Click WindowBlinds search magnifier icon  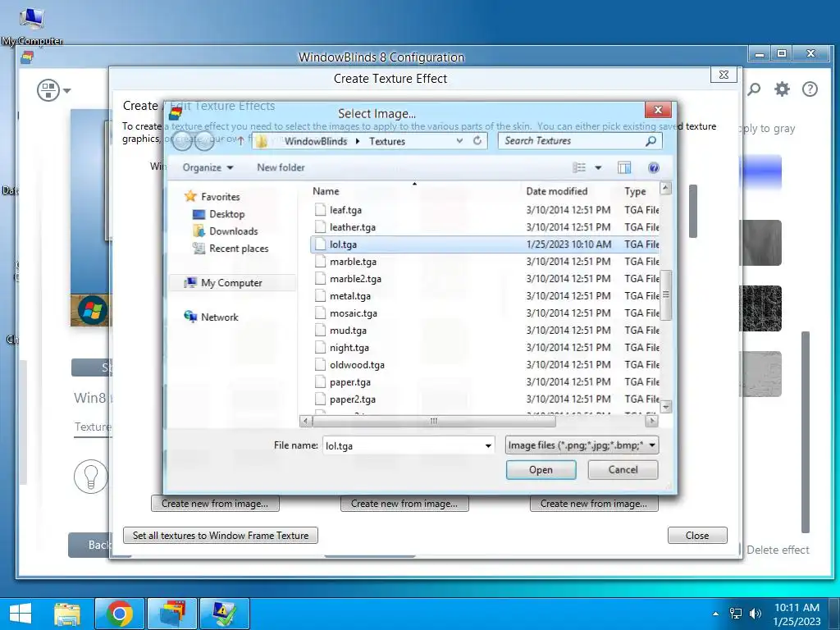pos(754,89)
